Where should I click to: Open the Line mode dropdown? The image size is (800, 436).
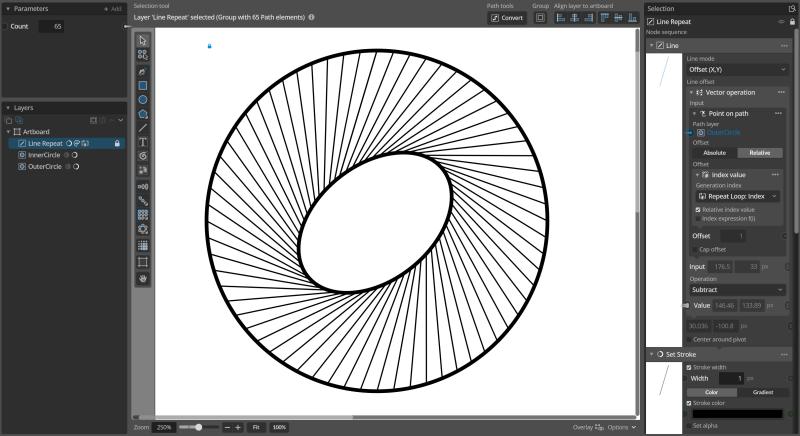(737, 69)
